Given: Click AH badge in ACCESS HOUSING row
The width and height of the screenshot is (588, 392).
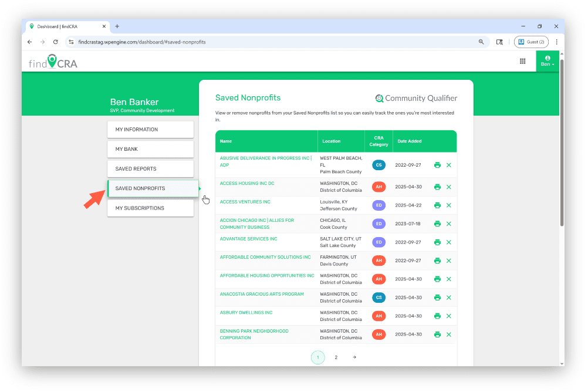Looking at the screenshot, I should [x=379, y=187].
